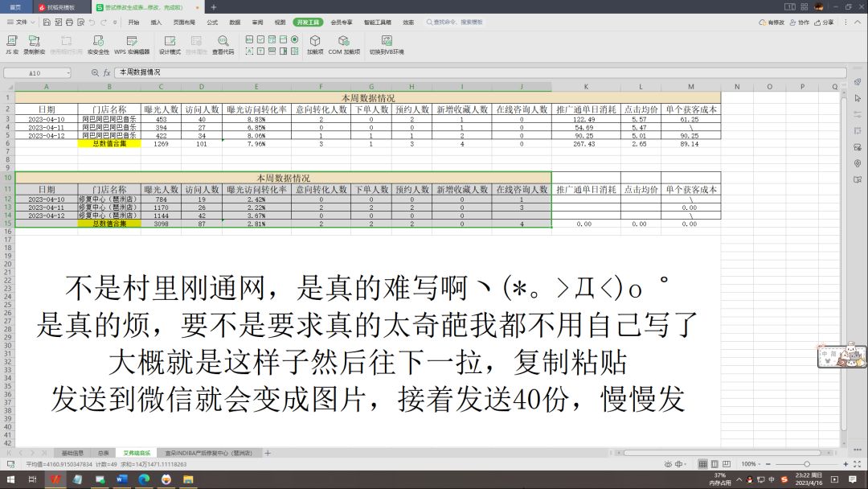Switch to the 总表 sheet tab
This screenshot has height=489, width=868.
tap(103, 453)
